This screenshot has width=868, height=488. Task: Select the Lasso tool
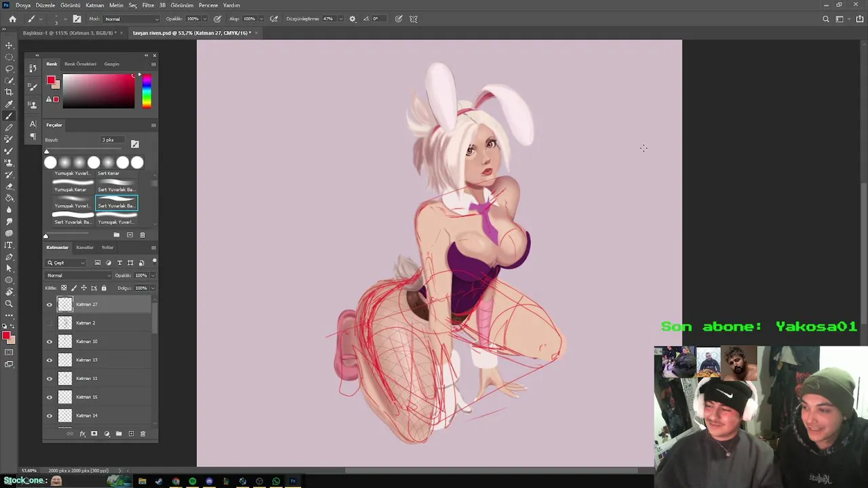(9, 68)
